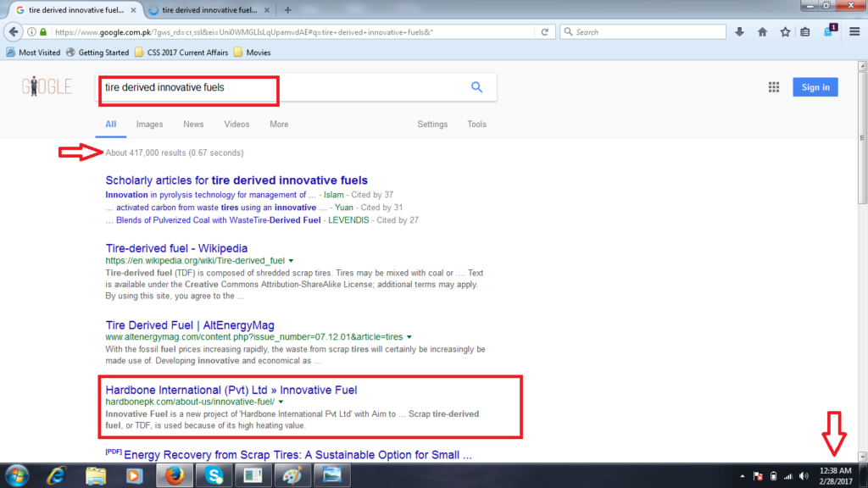This screenshot has height=488, width=868.
Task: Switch to News results tab
Action: point(193,124)
